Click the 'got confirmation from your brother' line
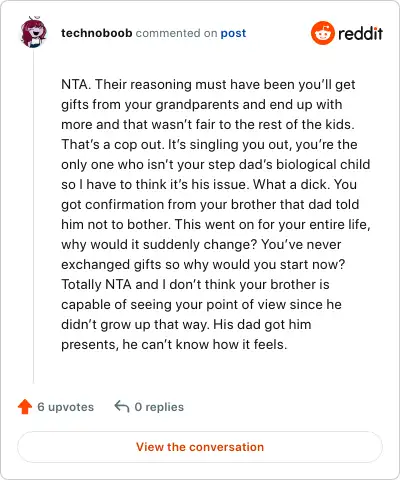 (x=210, y=204)
